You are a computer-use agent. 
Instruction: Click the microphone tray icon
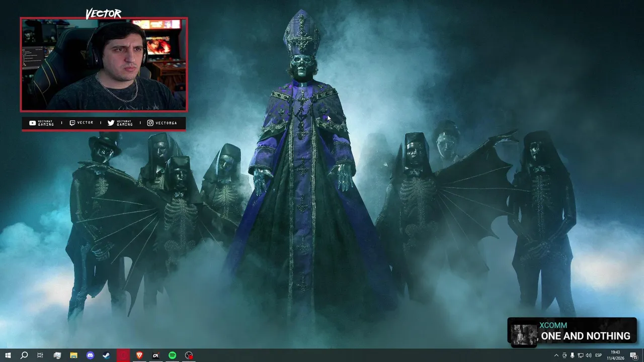click(x=572, y=355)
